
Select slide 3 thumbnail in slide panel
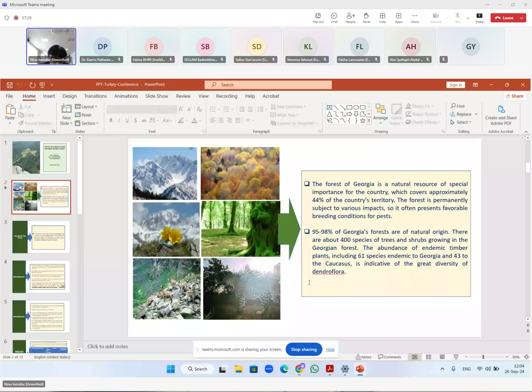[41, 237]
